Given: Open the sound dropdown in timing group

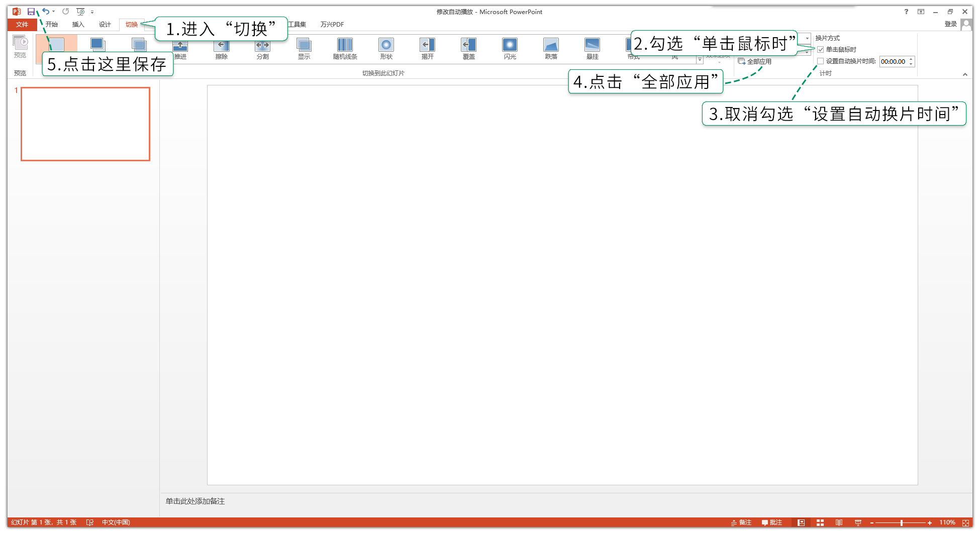Looking at the screenshot, I should pyautogui.click(x=807, y=38).
